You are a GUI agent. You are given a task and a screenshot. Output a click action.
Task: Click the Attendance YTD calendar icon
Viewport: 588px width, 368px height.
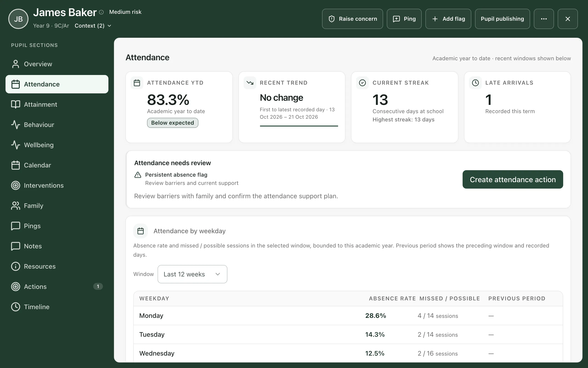137,83
